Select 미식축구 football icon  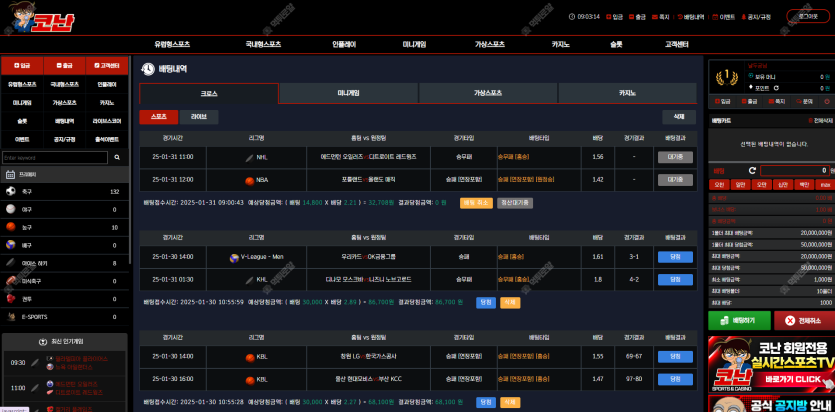pos(11,281)
